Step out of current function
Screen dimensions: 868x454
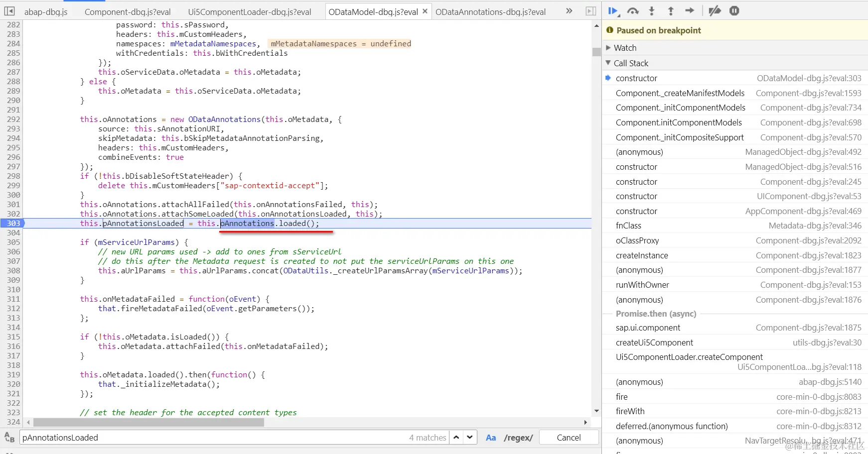pos(671,11)
